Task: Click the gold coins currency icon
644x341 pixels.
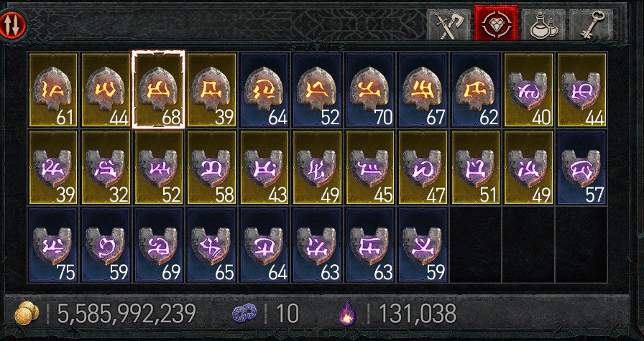Action: [27, 314]
